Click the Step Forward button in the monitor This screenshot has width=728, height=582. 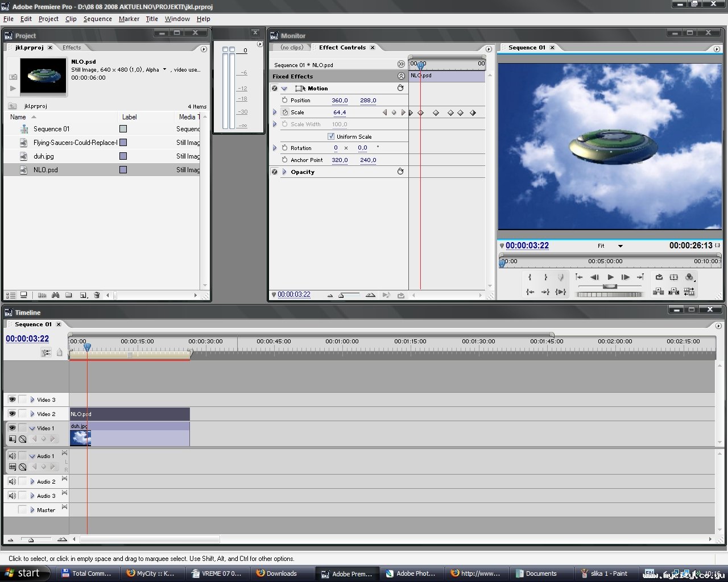coord(625,277)
